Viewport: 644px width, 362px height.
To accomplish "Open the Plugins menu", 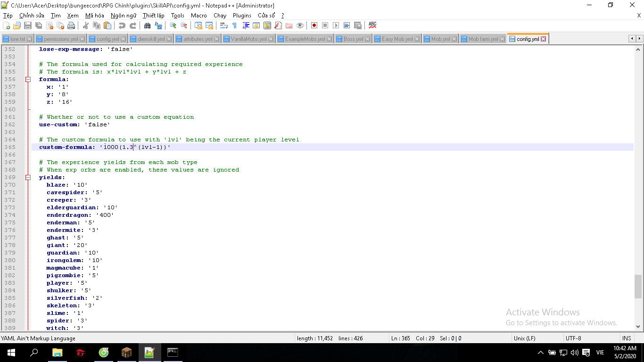I will (x=242, y=16).
